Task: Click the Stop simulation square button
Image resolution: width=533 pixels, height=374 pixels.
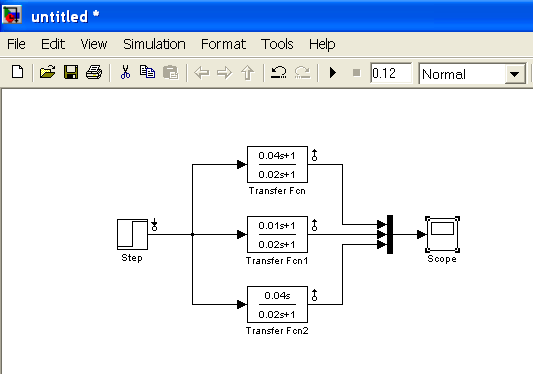Action: (356, 72)
